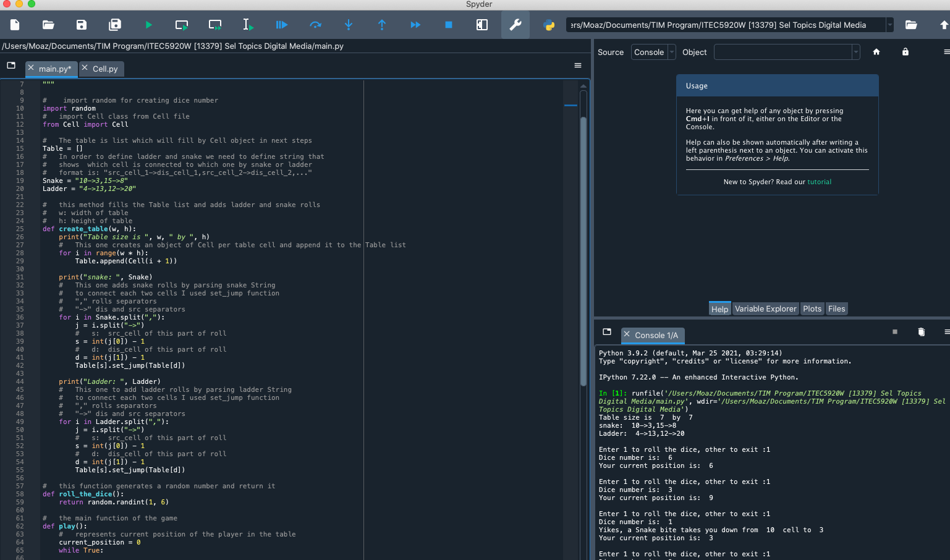Expand the Source Console dropdown
The image size is (950, 560).
(653, 53)
